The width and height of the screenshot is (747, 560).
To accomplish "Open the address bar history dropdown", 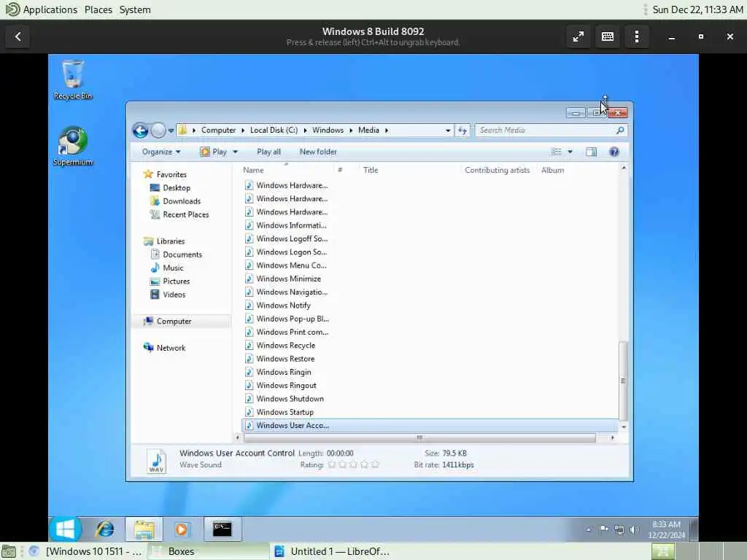I will (x=448, y=131).
